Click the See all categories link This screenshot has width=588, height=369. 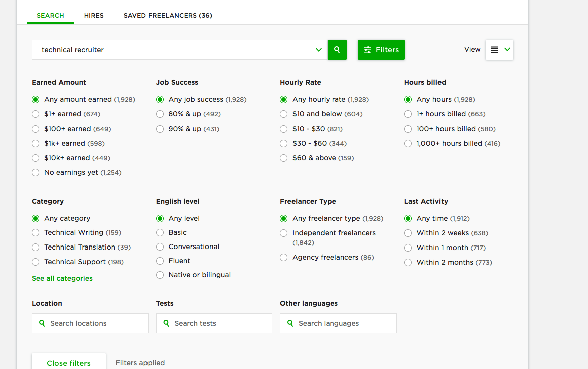pyautogui.click(x=62, y=278)
